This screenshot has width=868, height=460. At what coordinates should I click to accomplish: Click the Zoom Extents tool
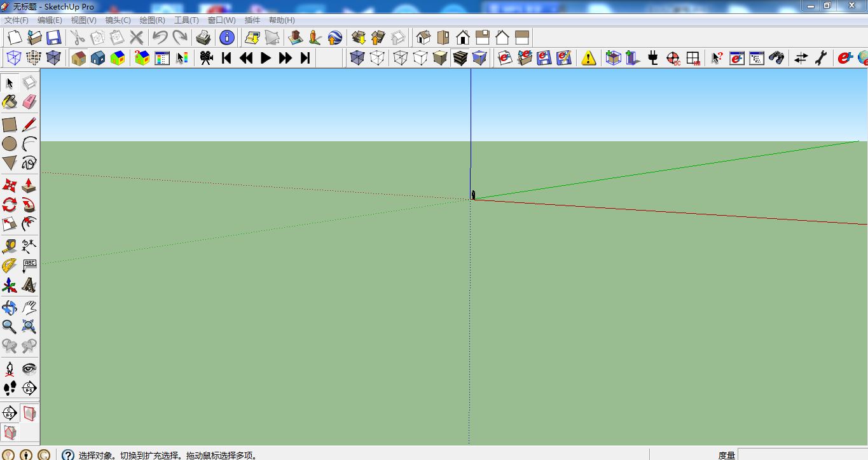point(29,327)
